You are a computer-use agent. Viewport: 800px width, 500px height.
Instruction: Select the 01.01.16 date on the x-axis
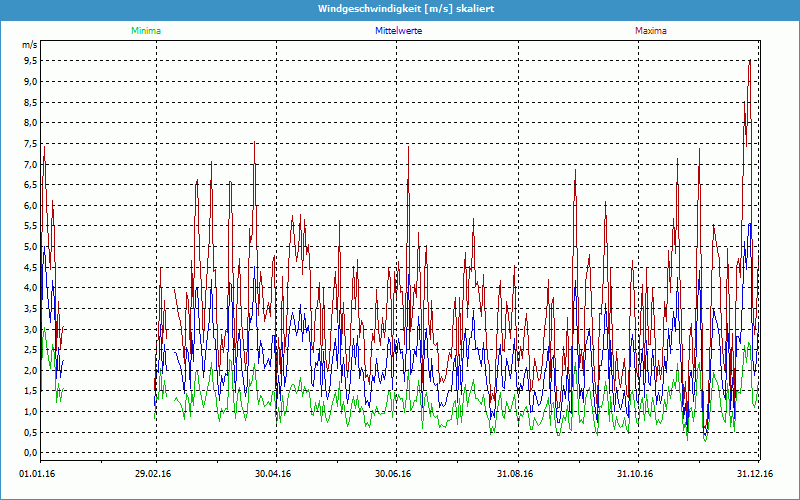click(37, 474)
